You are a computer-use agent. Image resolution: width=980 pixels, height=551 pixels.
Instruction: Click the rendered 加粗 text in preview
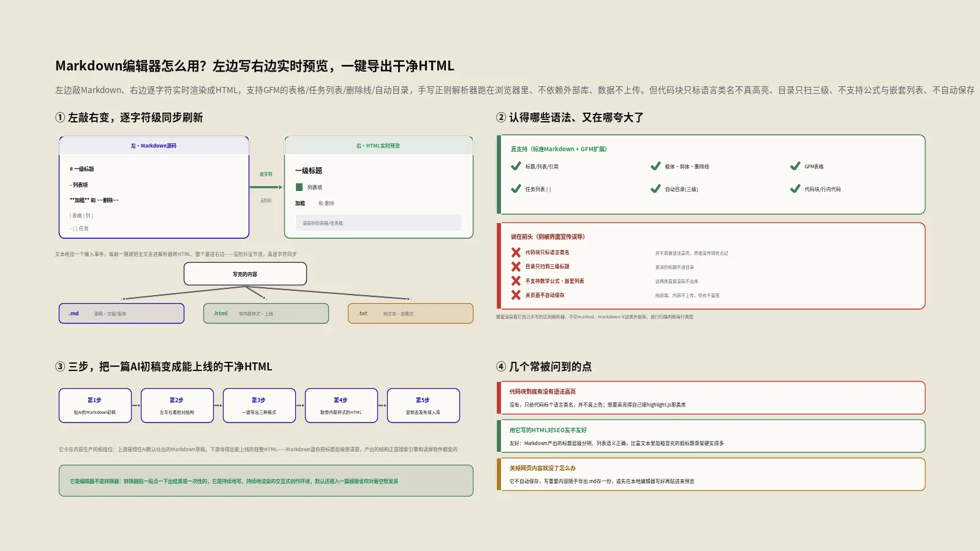click(x=300, y=203)
